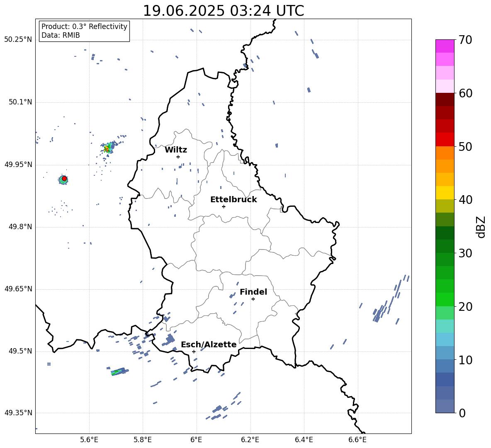Click the 6.6°E longitude label
The image size is (491, 448).
click(357, 440)
